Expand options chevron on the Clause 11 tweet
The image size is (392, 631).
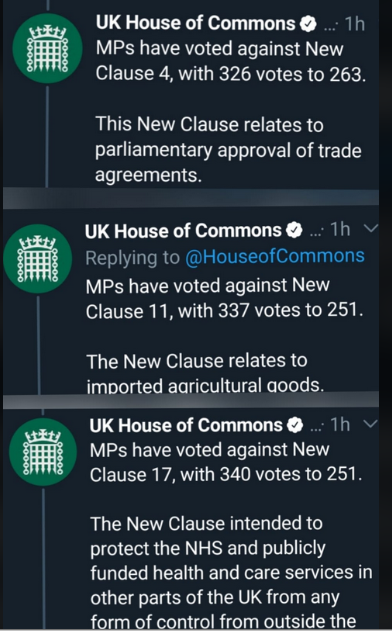click(x=371, y=229)
